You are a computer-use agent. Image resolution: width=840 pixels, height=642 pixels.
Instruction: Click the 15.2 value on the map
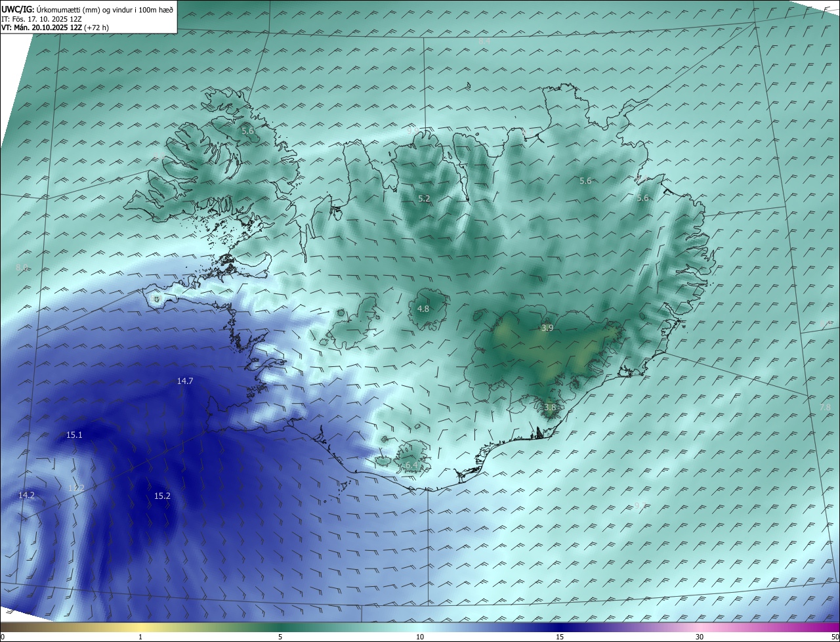pos(162,496)
